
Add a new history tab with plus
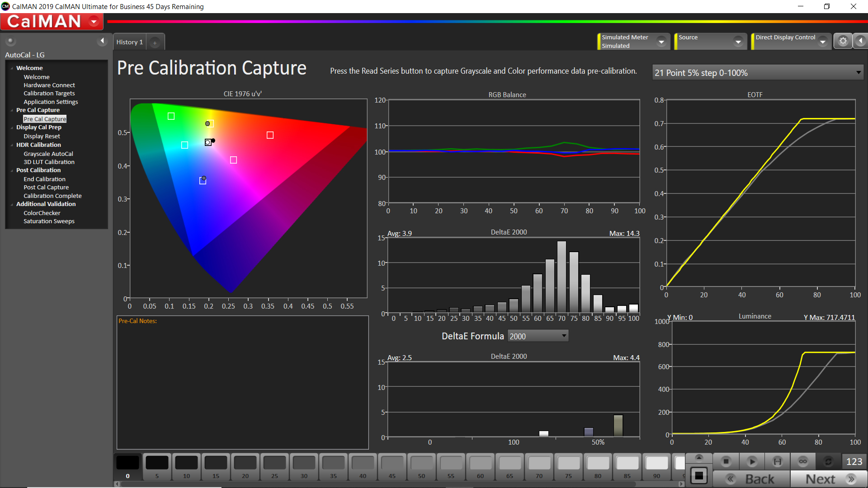tap(155, 42)
